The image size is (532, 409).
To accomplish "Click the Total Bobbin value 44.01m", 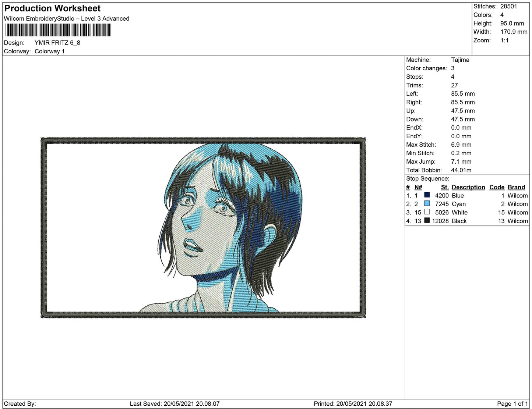I will pos(461,170).
